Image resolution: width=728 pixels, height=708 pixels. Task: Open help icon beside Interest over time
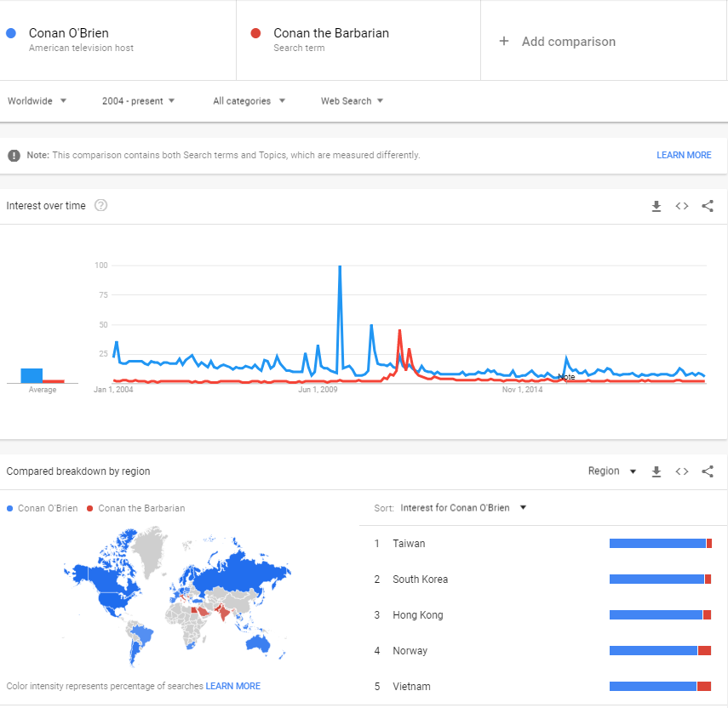100,205
